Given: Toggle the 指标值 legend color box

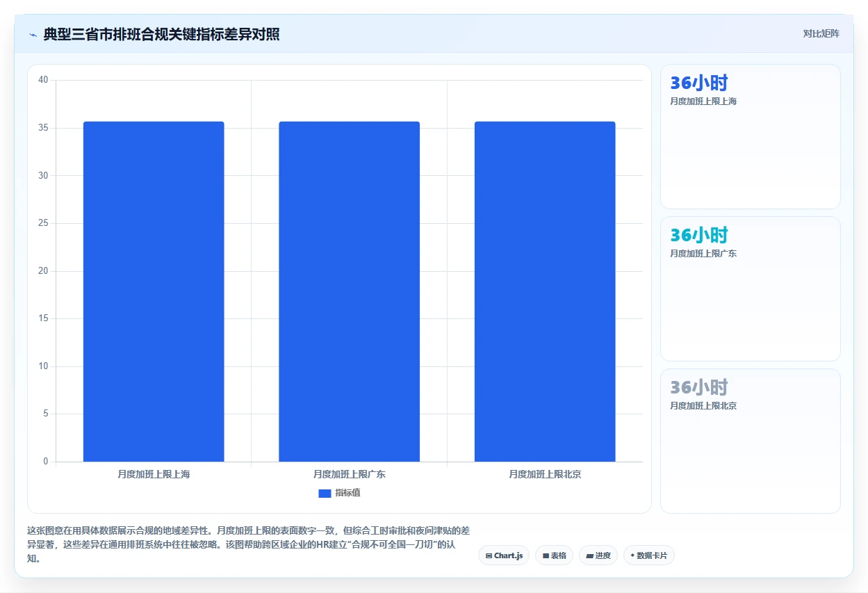Looking at the screenshot, I should click(x=325, y=493).
